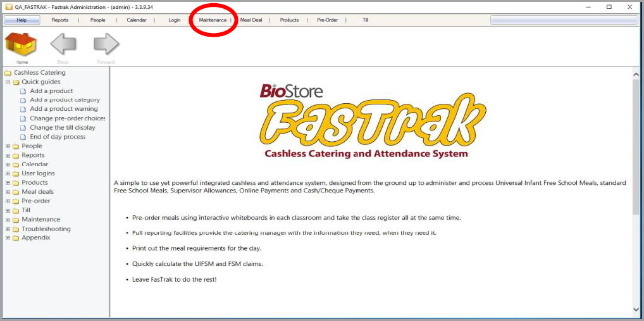Expand the Maintenance folder in the tree

tap(8, 220)
